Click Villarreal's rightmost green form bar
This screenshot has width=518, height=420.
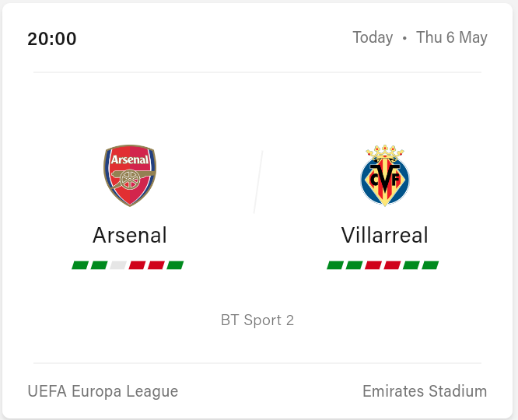coord(430,265)
